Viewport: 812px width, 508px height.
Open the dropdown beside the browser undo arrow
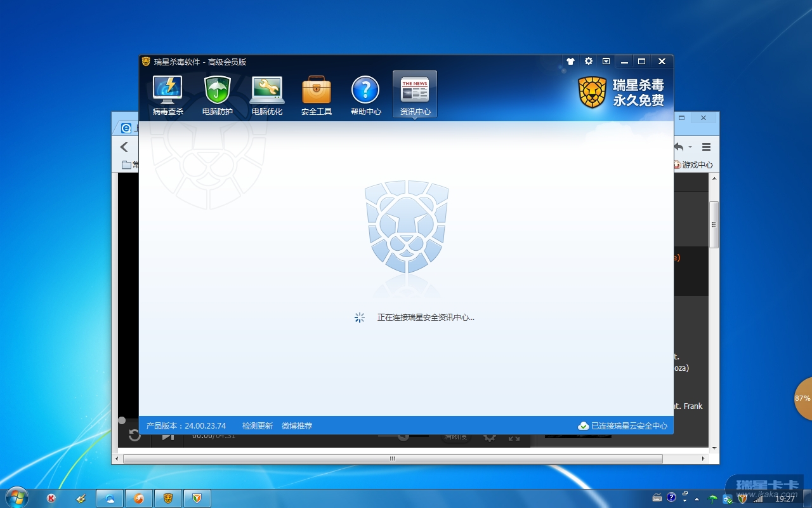690,147
